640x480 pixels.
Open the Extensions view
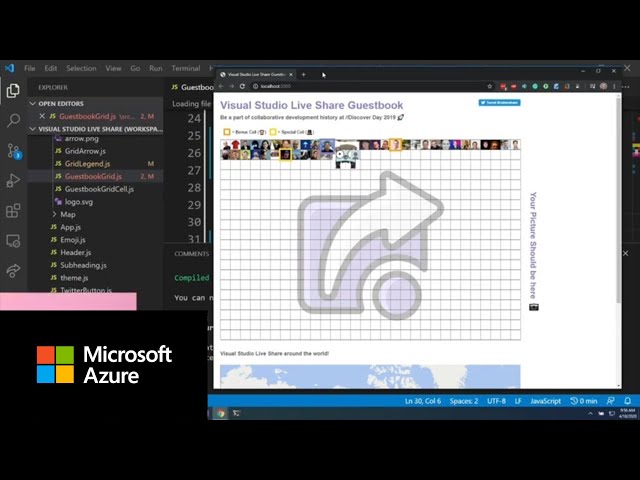[13, 211]
